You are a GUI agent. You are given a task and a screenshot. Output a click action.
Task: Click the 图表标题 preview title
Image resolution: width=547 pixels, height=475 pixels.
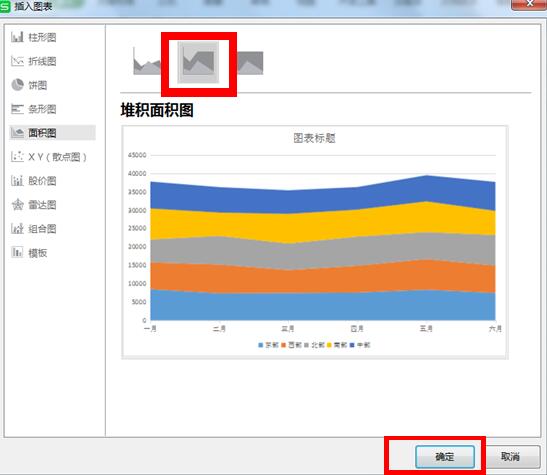pyautogui.click(x=314, y=138)
